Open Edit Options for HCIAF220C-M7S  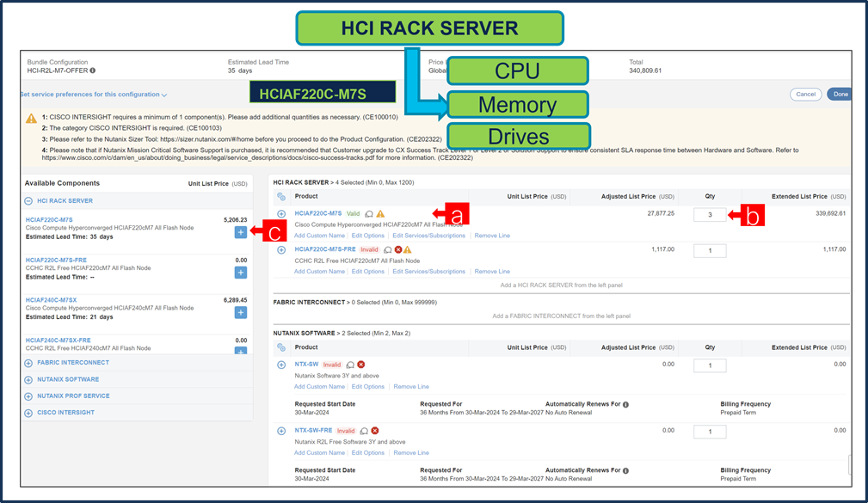point(367,236)
